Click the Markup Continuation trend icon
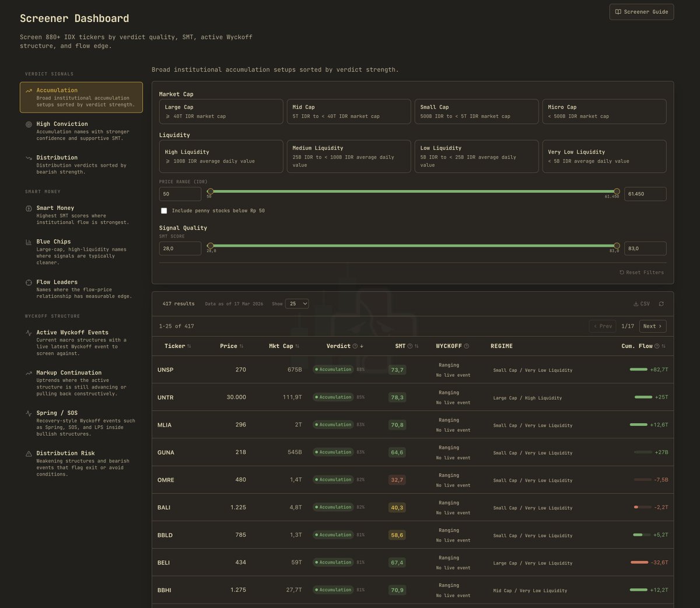Image resolution: width=700 pixels, height=608 pixels. click(x=29, y=373)
